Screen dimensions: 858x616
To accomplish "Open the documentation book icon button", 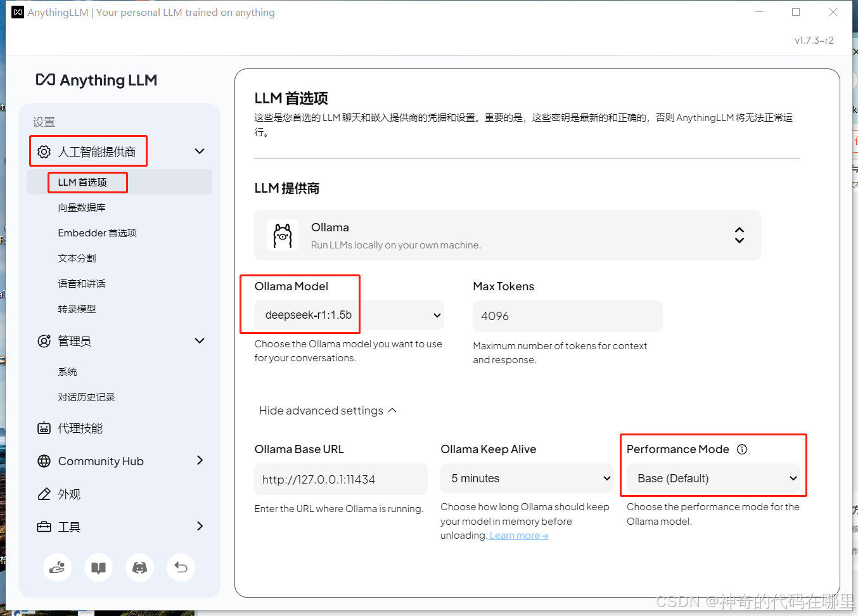I will coord(98,567).
